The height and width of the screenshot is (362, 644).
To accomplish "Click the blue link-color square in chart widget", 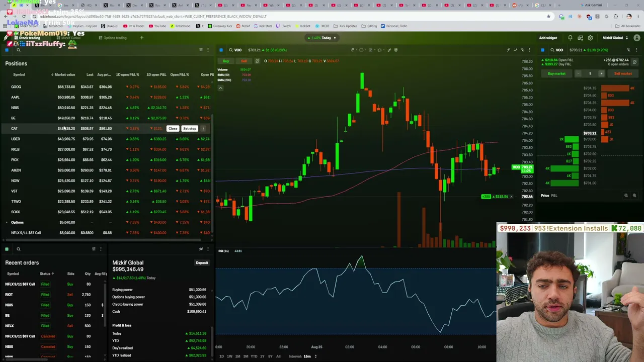I will pyautogui.click(x=221, y=50).
